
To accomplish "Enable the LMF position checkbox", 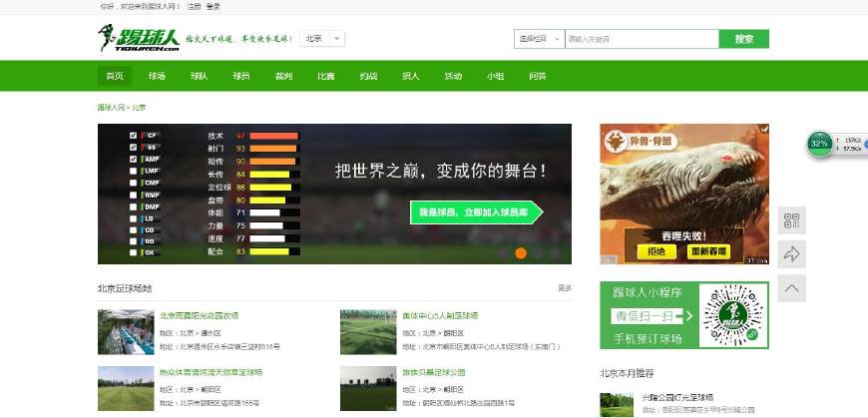I will coord(133,171).
